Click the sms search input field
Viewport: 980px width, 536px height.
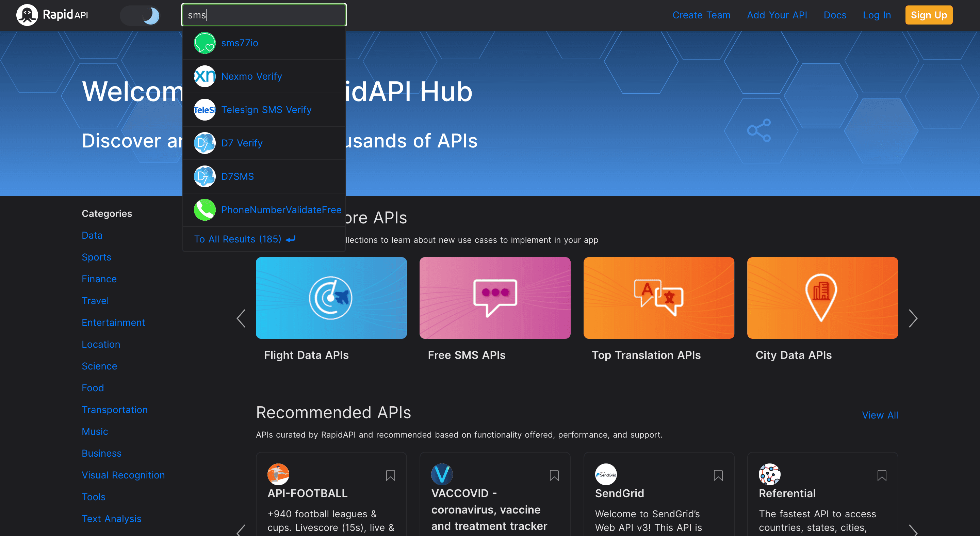coord(264,15)
